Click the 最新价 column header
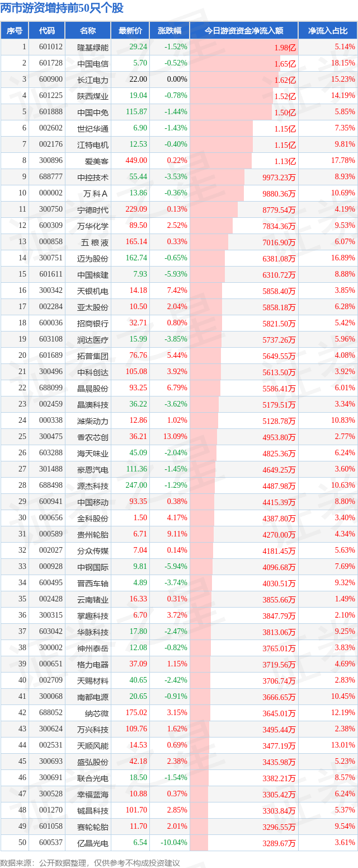Image resolution: width=358 pixels, height=868 pixels. click(x=130, y=31)
